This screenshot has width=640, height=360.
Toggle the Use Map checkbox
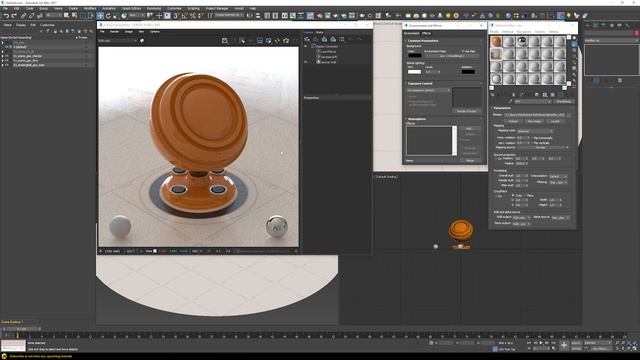pyautogui.click(x=463, y=51)
